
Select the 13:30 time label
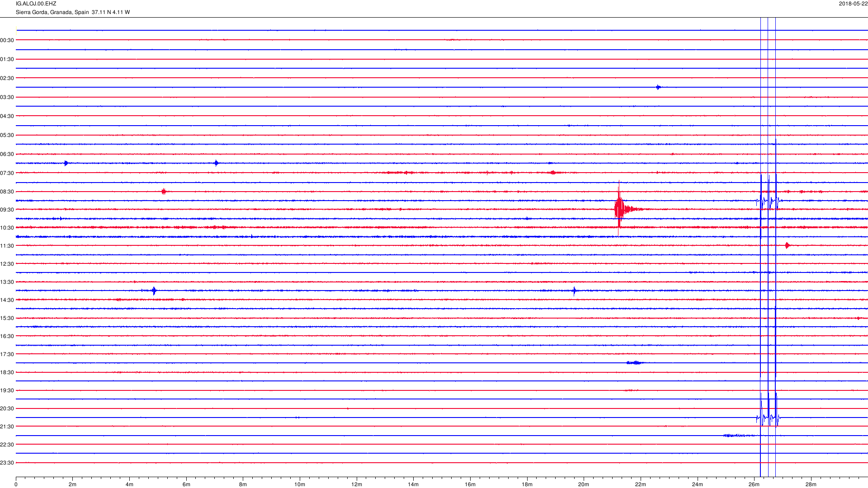tap(7, 282)
